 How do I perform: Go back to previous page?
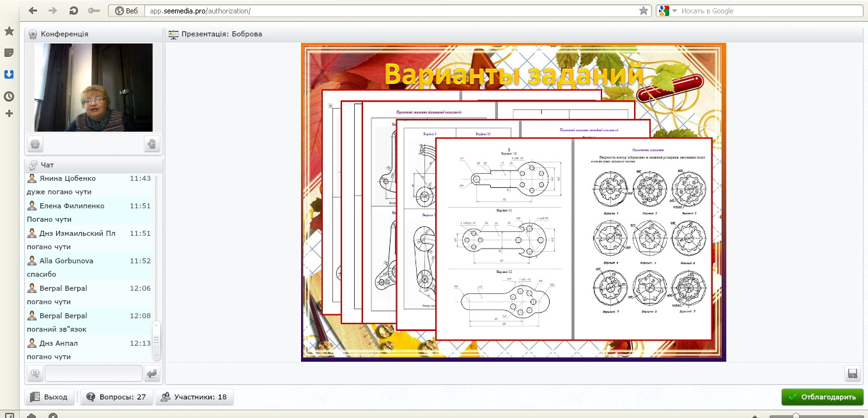(x=33, y=11)
